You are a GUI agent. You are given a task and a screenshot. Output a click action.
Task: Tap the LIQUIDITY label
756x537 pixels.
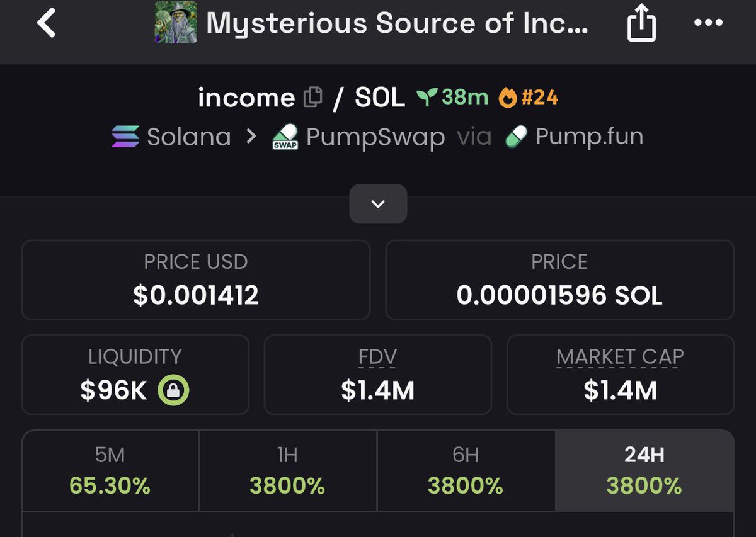(x=135, y=357)
